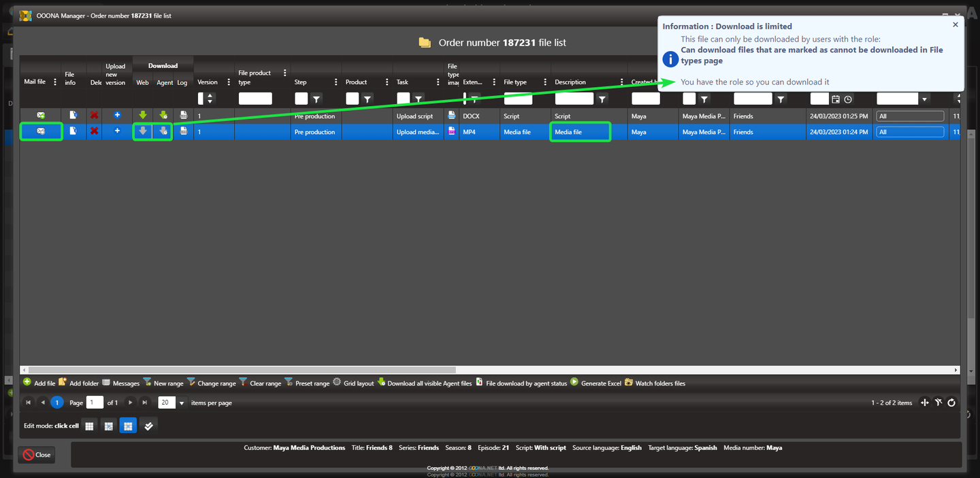
Task: Dismiss the Download is limited notification
Action: [955, 24]
